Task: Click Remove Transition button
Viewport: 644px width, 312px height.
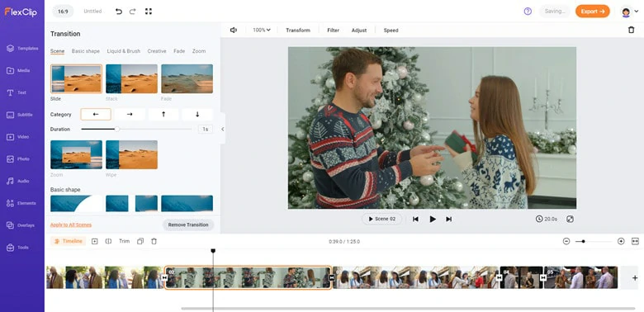Action: pyautogui.click(x=188, y=225)
